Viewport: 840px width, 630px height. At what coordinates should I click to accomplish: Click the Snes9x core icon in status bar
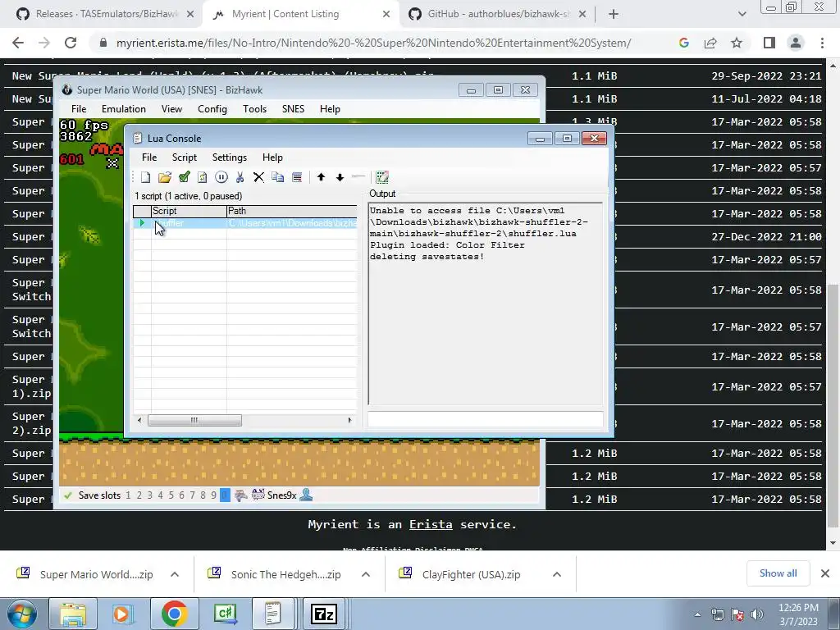(258, 495)
